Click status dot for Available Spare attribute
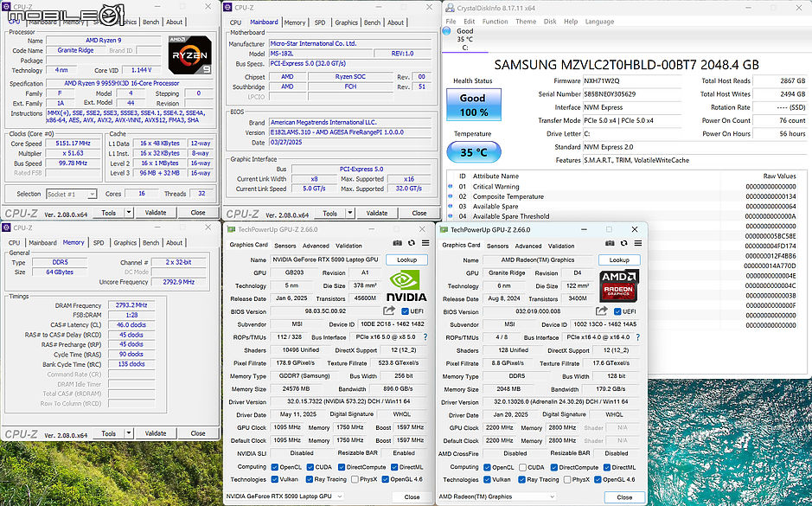The width and height of the screenshot is (812, 506). coord(450,206)
